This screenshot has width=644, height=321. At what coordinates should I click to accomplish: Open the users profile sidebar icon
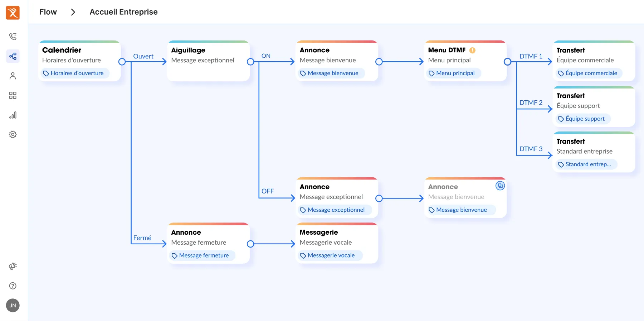pos(13,76)
